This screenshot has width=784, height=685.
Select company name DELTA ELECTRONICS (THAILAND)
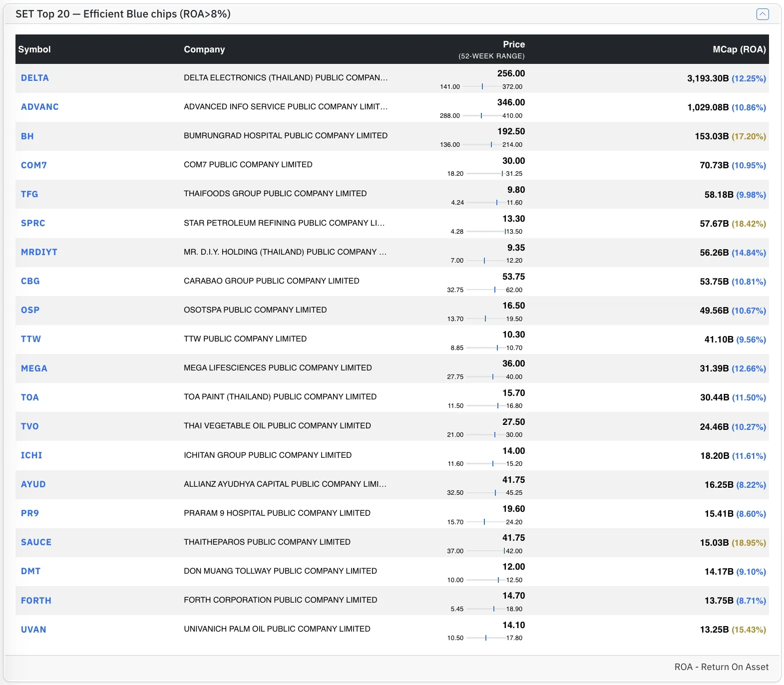point(285,78)
